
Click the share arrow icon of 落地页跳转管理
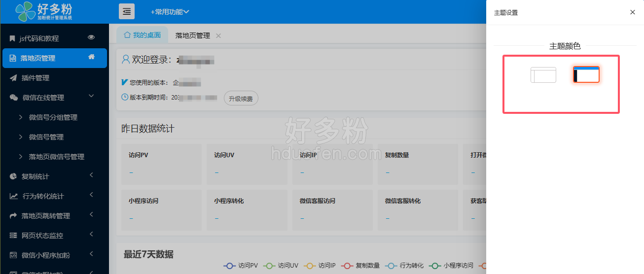pyautogui.click(x=13, y=216)
